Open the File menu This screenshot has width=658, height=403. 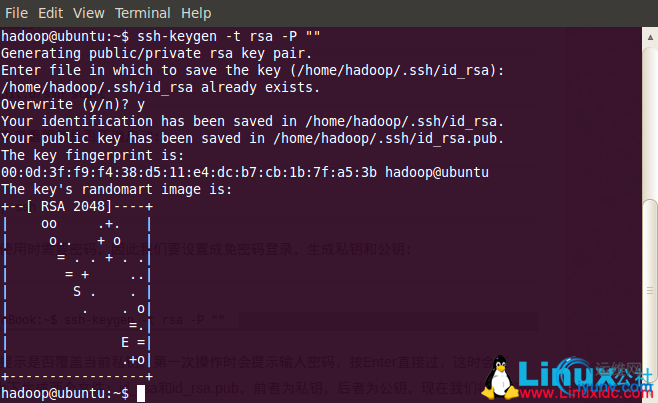pyautogui.click(x=16, y=13)
